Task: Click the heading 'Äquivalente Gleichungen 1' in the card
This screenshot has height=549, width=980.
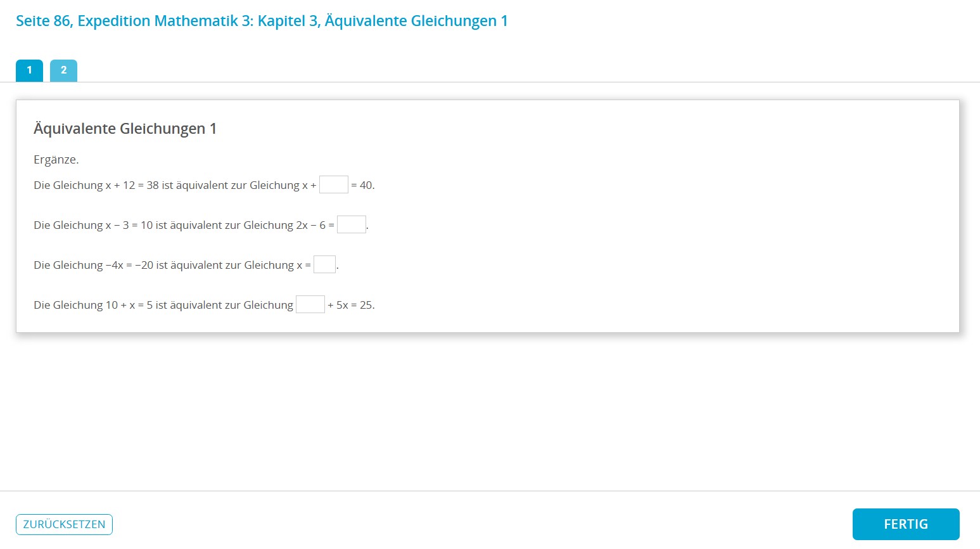Action: (x=125, y=129)
